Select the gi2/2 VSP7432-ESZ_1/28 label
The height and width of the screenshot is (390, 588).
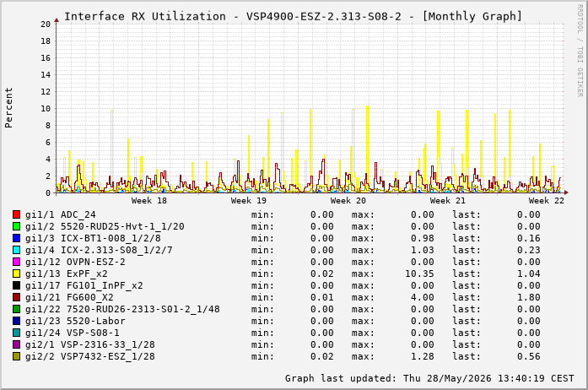90,356
